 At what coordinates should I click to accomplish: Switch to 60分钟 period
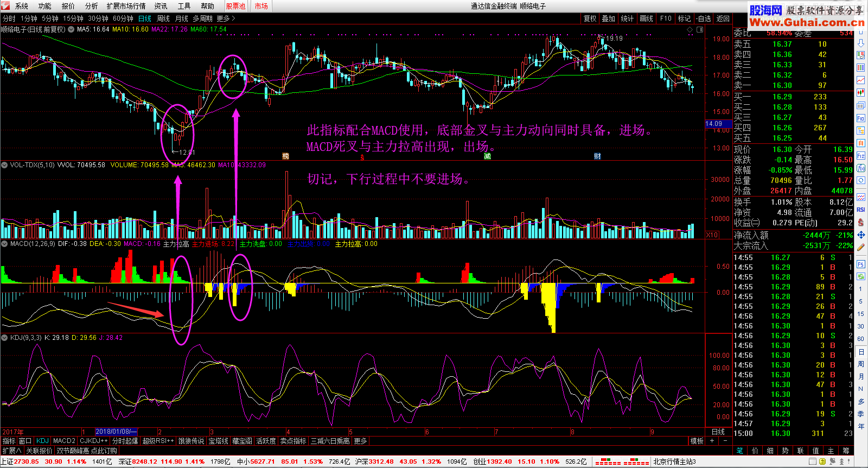[x=123, y=18]
